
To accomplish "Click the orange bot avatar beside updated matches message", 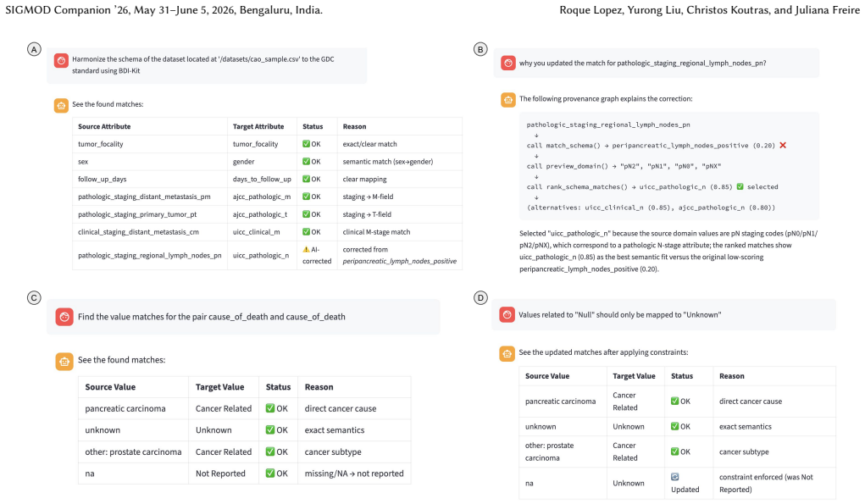I will [x=507, y=353].
